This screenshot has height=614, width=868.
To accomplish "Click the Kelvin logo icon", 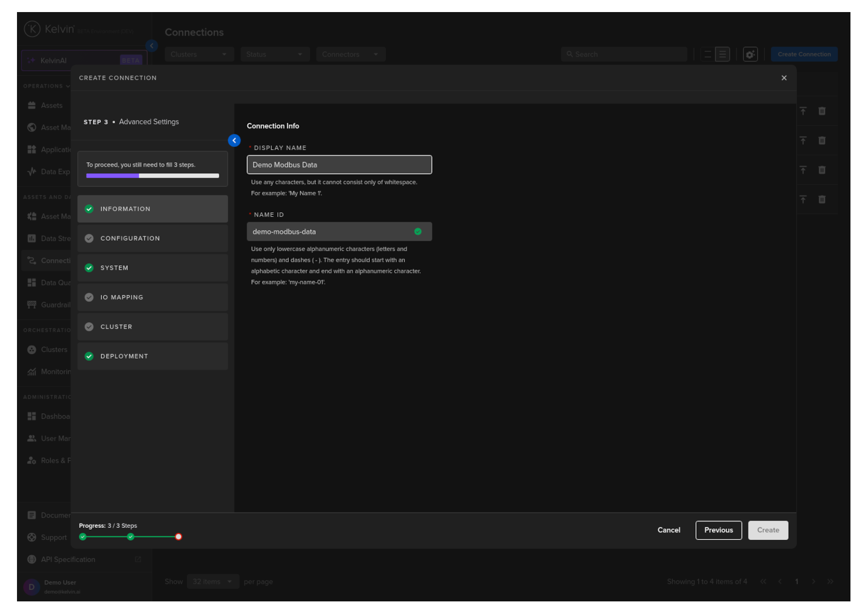I will click(32, 29).
